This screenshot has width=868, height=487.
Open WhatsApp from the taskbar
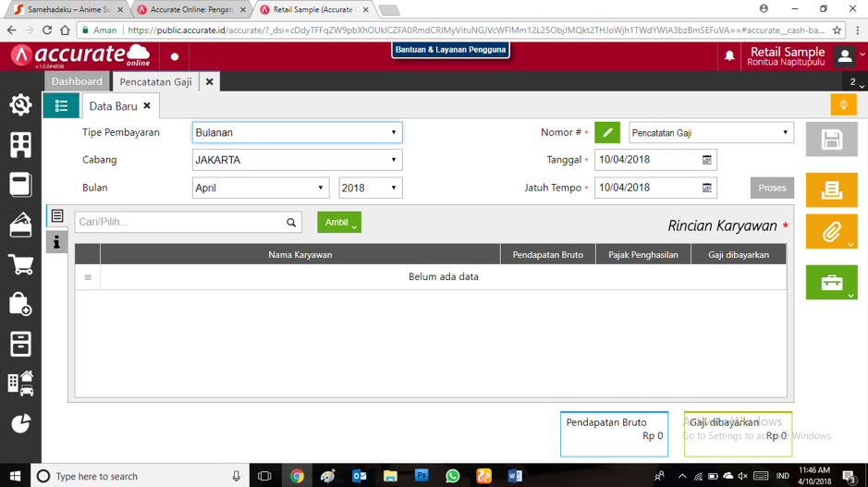452,476
